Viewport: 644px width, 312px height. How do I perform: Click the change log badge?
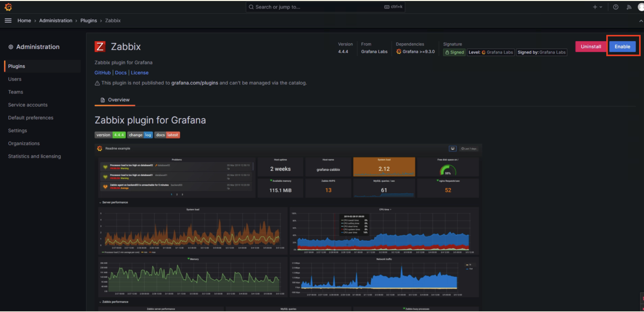140,135
